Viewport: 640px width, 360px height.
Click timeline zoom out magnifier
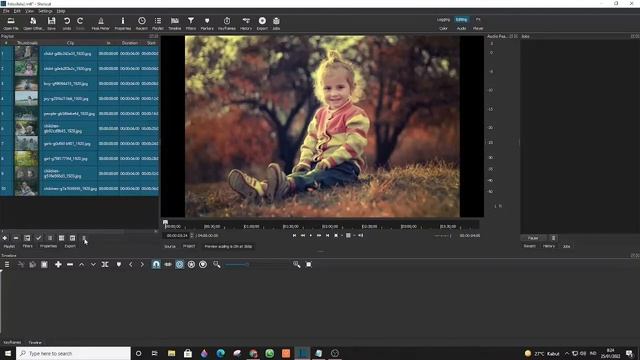[216, 264]
